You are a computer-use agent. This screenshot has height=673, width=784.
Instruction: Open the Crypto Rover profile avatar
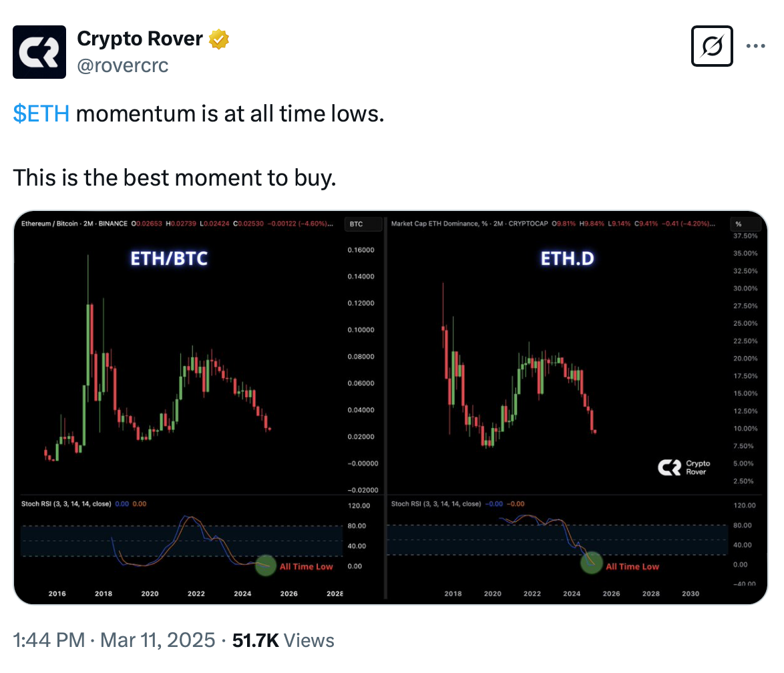tap(39, 52)
